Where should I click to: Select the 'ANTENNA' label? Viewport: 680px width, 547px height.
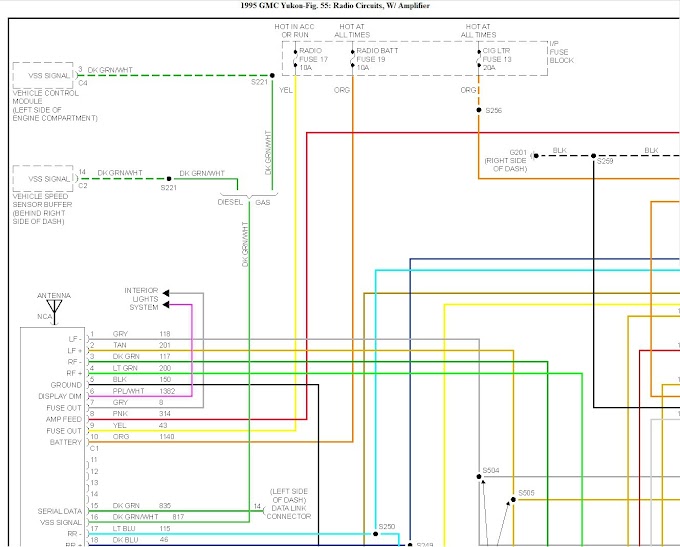click(54, 295)
